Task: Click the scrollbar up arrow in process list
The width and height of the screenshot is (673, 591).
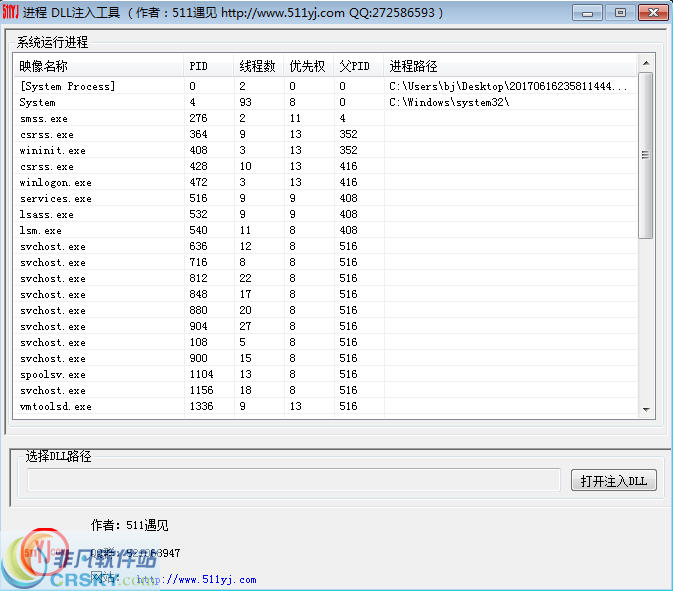Action: pyautogui.click(x=646, y=64)
